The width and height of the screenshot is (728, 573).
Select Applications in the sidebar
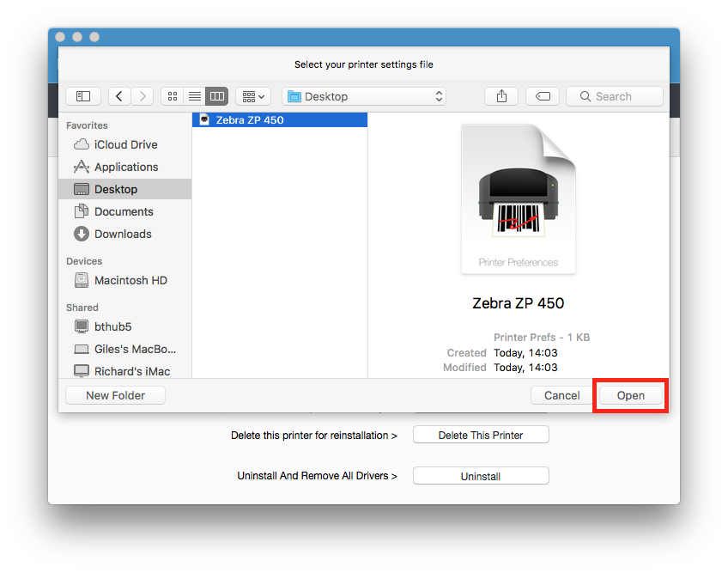click(x=124, y=167)
